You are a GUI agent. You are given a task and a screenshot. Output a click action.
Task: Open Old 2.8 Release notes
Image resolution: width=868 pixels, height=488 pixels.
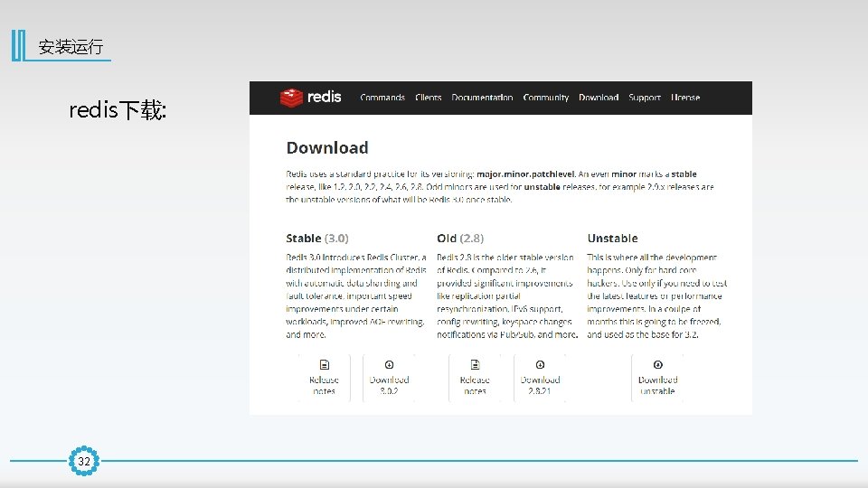point(475,378)
